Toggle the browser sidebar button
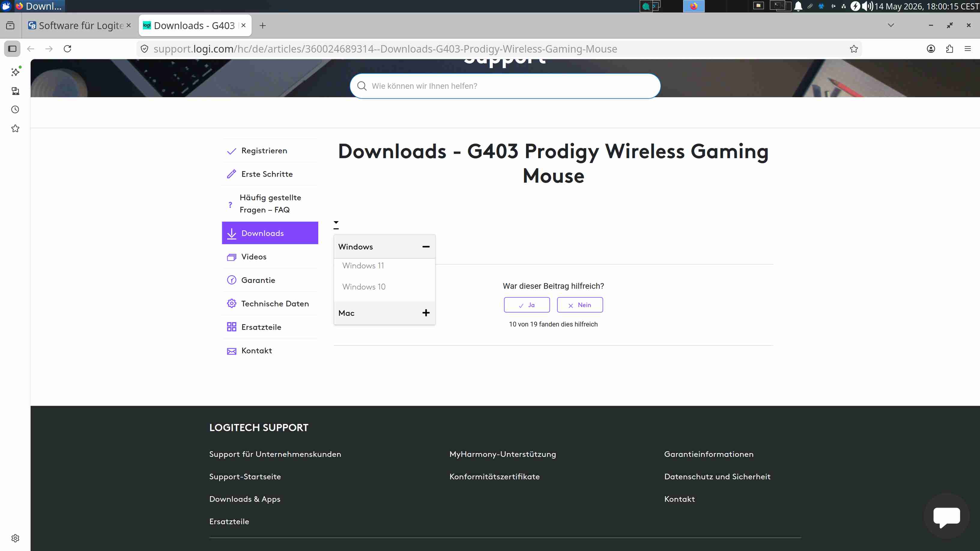The width and height of the screenshot is (980, 551). (12, 49)
